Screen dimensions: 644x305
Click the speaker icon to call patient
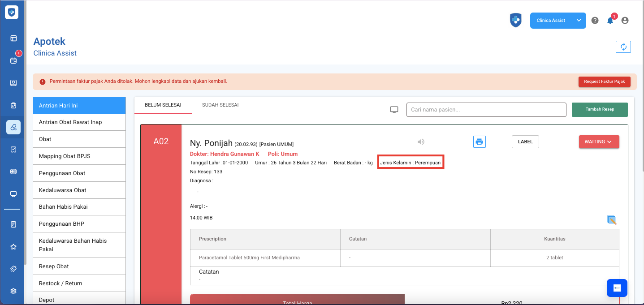point(421,142)
